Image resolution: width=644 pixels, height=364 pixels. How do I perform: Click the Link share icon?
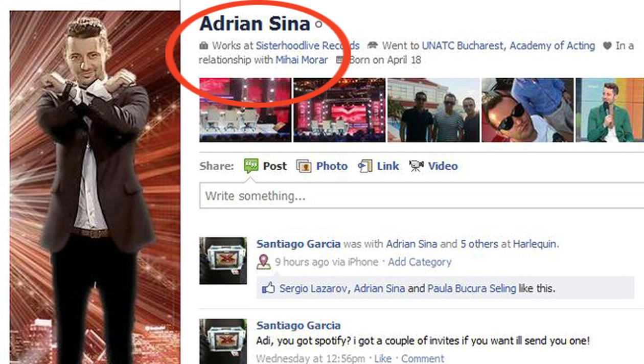(365, 166)
